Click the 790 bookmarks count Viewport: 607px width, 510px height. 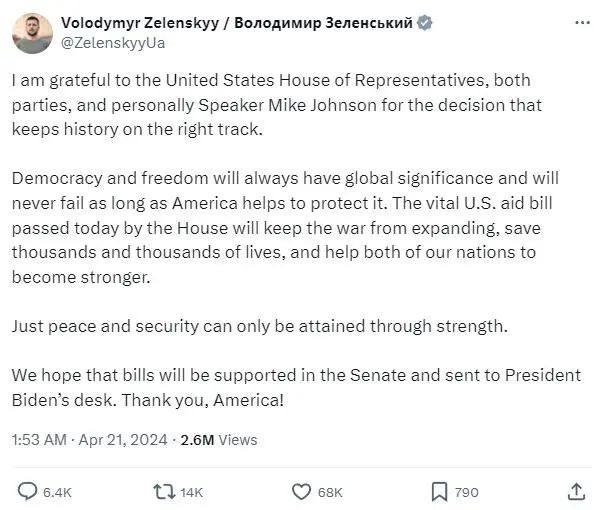pyautogui.click(x=465, y=492)
